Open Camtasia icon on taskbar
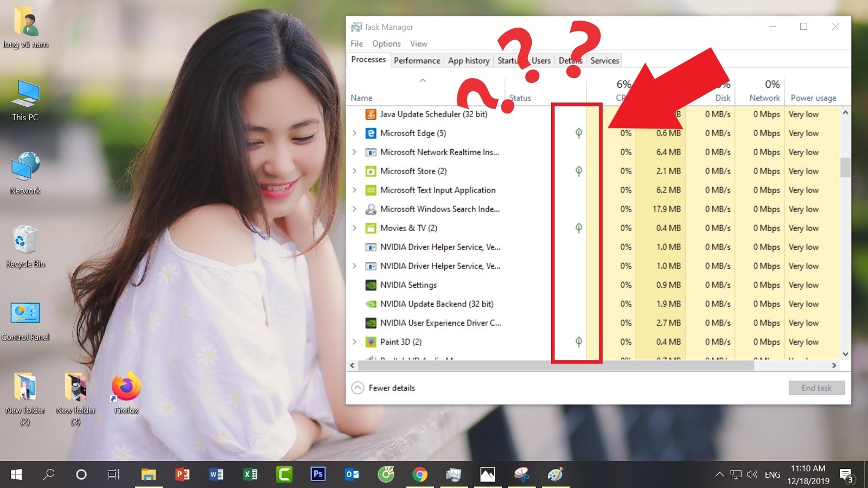This screenshot has width=868, height=488. click(x=284, y=474)
